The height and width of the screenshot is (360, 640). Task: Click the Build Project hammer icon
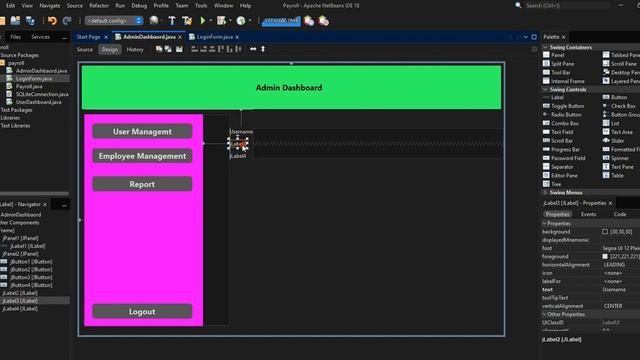pos(172,20)
